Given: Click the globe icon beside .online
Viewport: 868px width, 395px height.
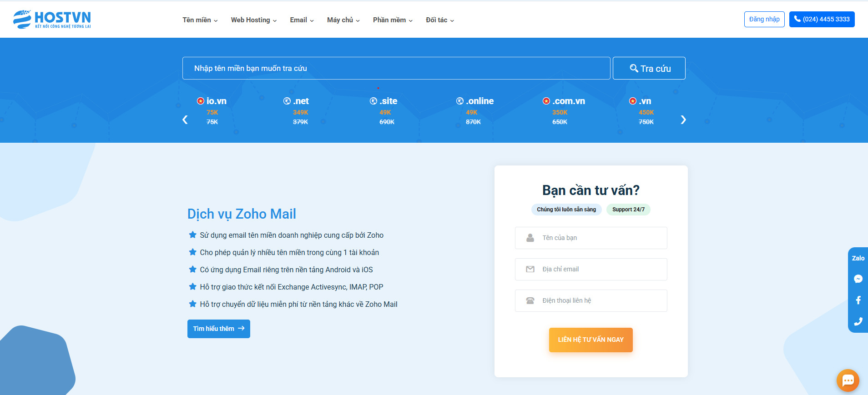Looking at the screenshot, I should coord(459,101).
